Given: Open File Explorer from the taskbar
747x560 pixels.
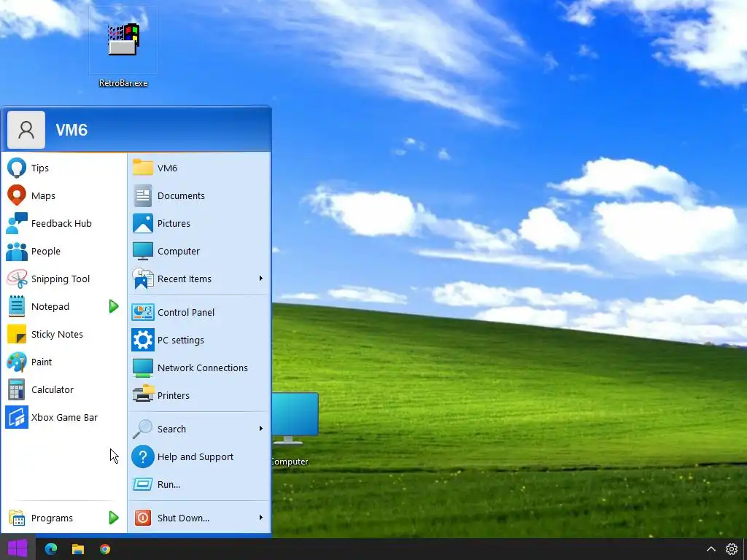Looking at the screenshot, I should coord(77,549).
